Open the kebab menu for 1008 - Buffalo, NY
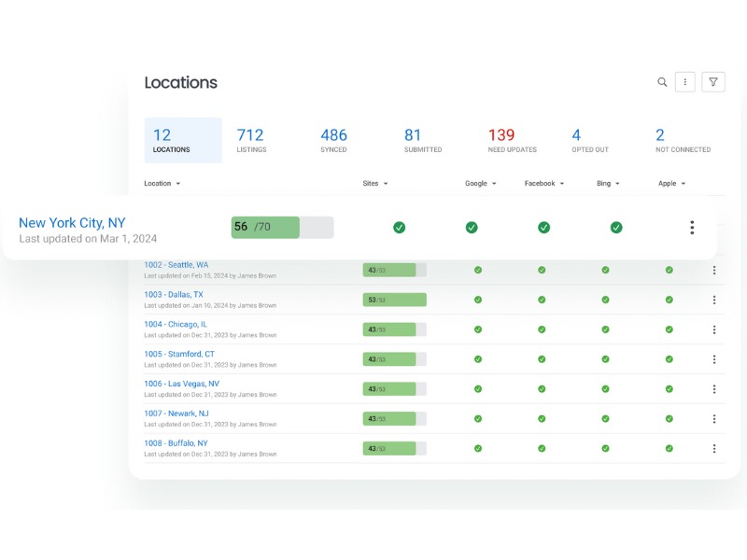Screen dimensions: 747x560 click(x=714, y=447)
